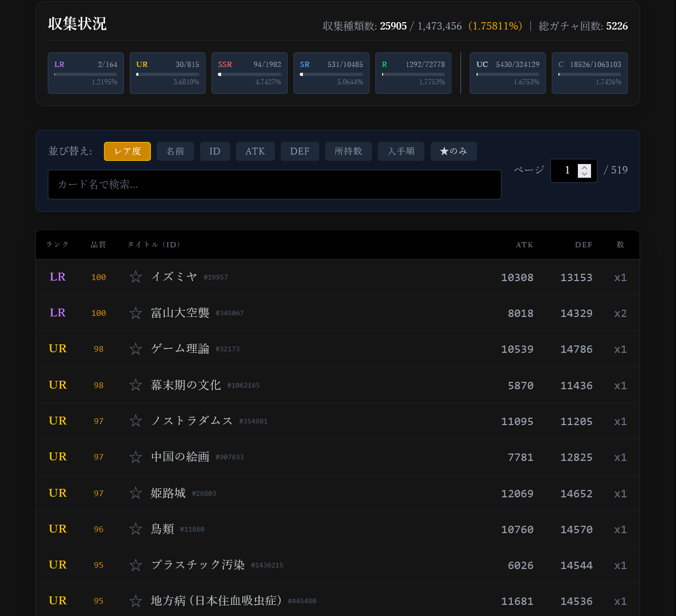Screen dimensions: 676x616
Task: Sort cards by レア度
Action: coord(127,151)
